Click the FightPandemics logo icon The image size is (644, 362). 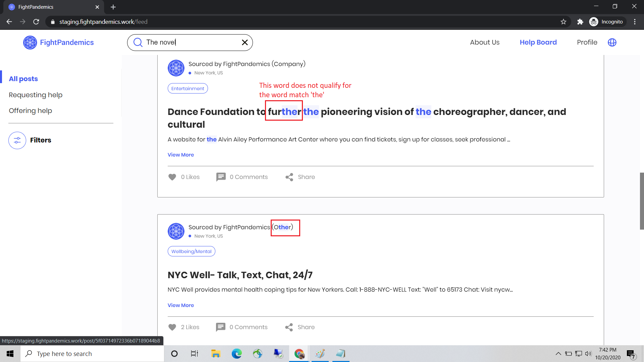point(30,43)
